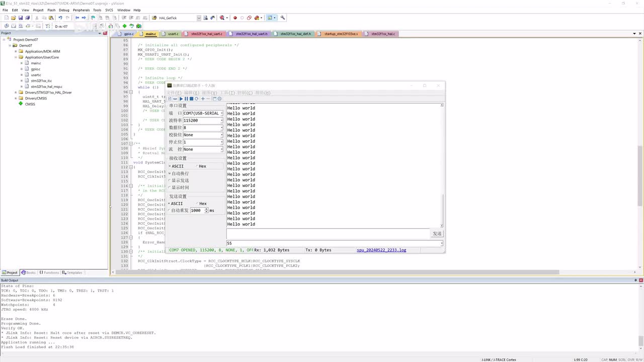644x362 pixels.
Task: Click the serial output vertical scrollbar
Action: click(442, 165)
